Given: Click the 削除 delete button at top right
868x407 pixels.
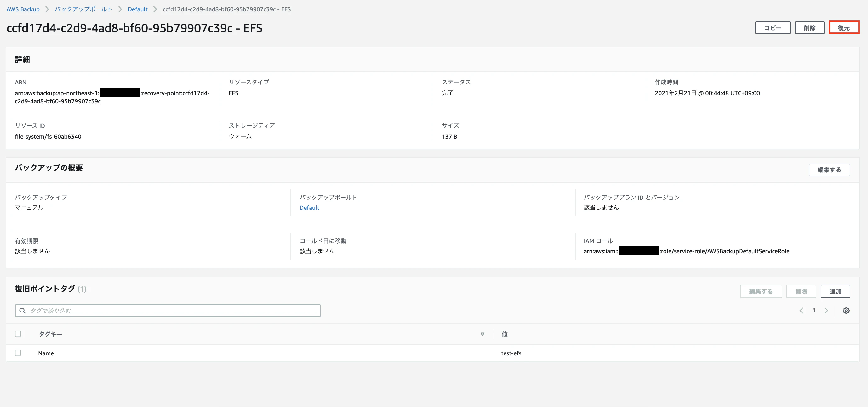Looking at the screenshot, I should pos(809,28).
